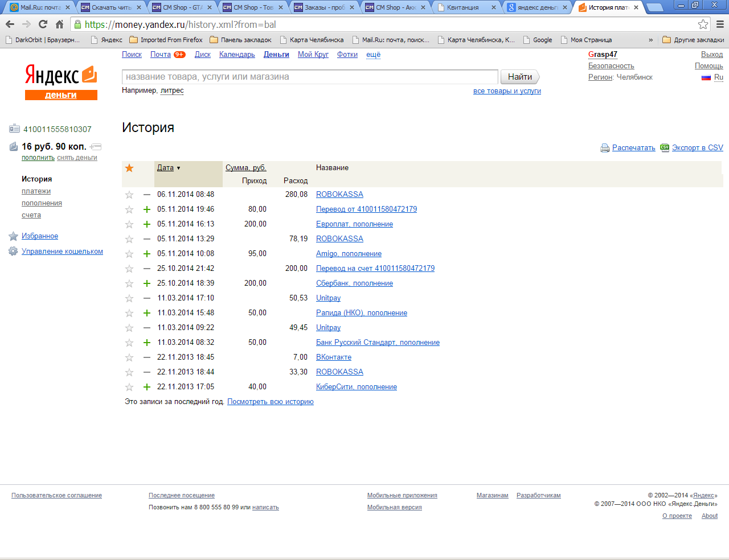Star the 05.11.2014 13:29 ROBOKASSA row
This screenshot has height=560, width=729.
click(x=129, y=239)
